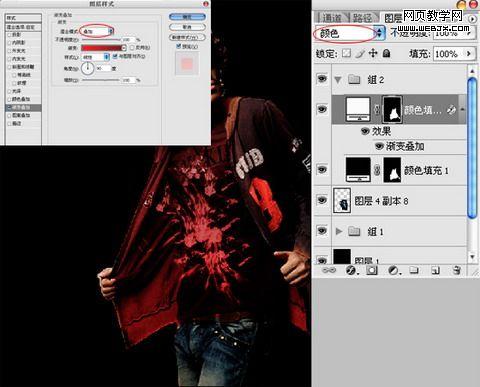Viewport: 480px width, 387px height.
Task: Enable the outer glow style checkbox
Action: point(9,51)
